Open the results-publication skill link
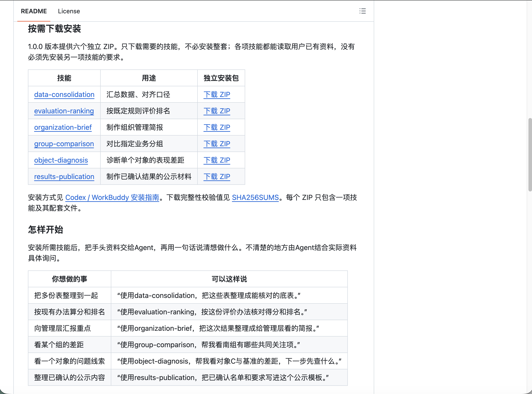This screenshot has height=394, width=532. point(64,177)
